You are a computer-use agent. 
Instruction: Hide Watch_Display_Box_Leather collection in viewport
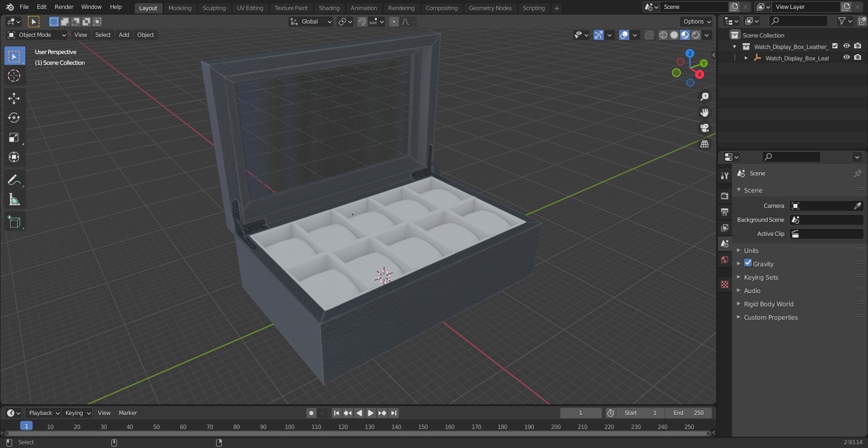(846, 46)
